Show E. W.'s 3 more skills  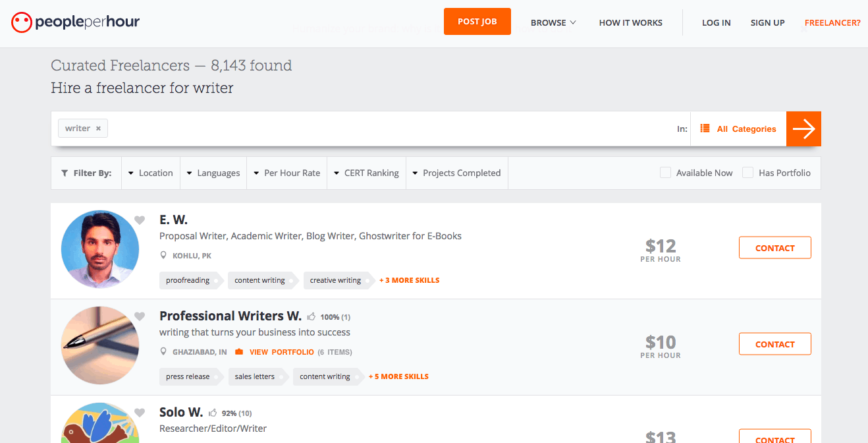coord(410,280)
